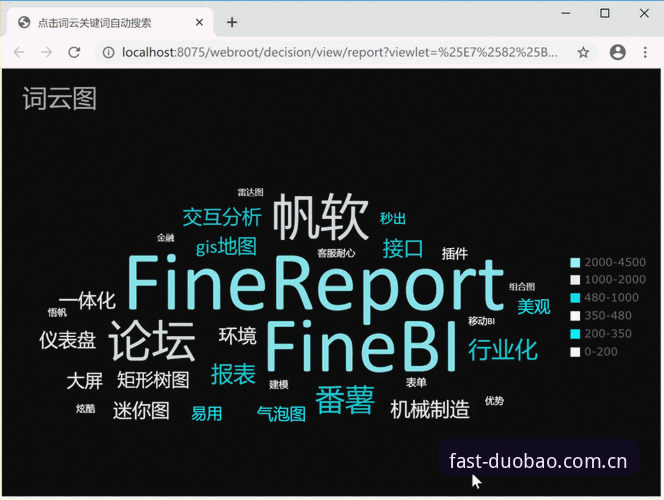Reload the page with the refresh icon
Screen dimensions: 664x500
75,52
